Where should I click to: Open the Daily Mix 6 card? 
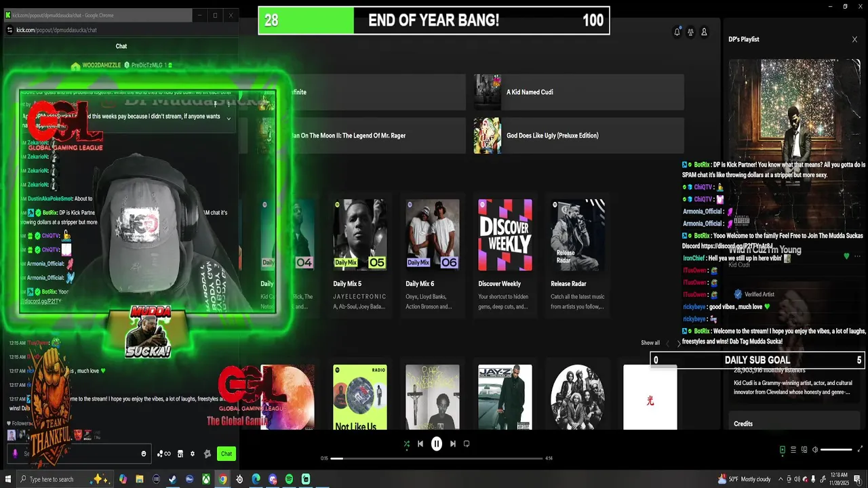pos(433,255)
